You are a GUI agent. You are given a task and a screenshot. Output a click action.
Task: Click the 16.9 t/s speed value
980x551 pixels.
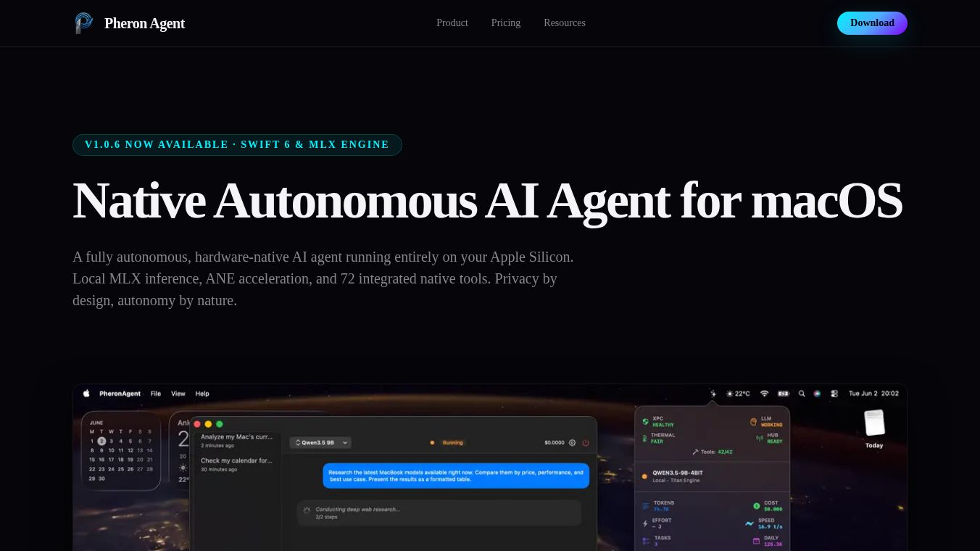[771, 527]
